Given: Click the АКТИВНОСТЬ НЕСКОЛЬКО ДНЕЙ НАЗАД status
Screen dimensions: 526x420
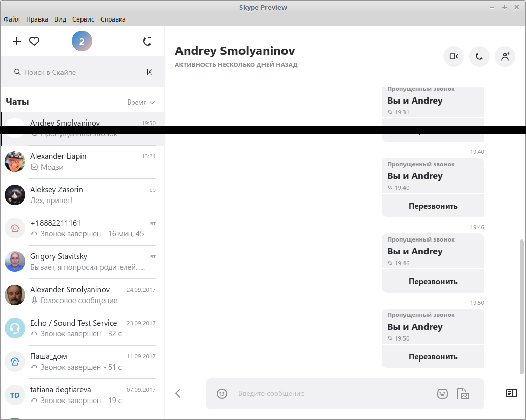Looking at the screenshot, I should click(x=236, y=65).
